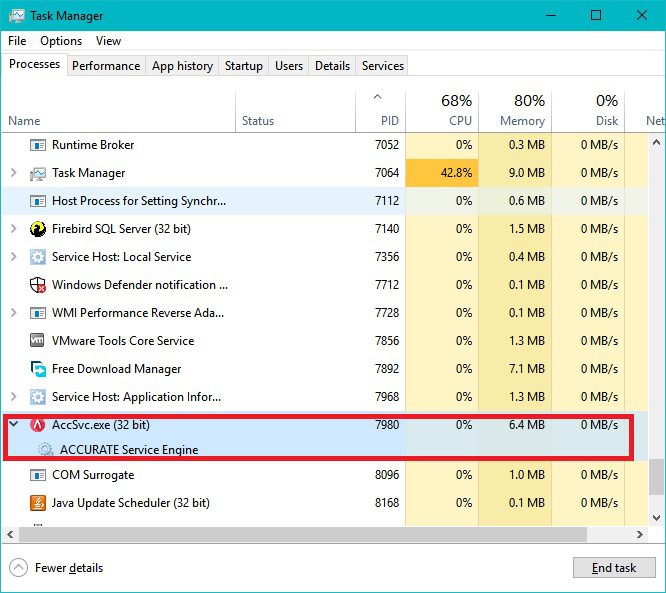This screenshot has width=666, height=593.
Task: Click the Task Manager process row icon
Action: coord(38,173)
